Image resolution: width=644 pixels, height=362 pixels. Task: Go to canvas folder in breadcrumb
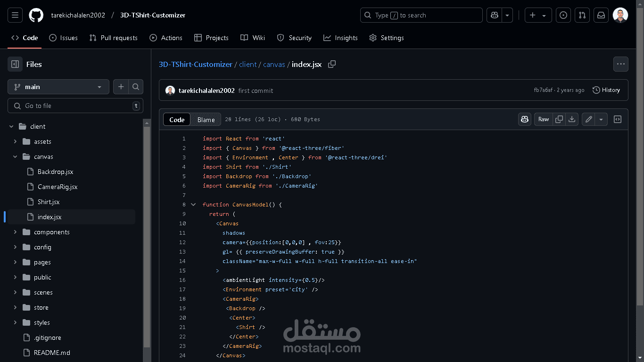point(274,64)
